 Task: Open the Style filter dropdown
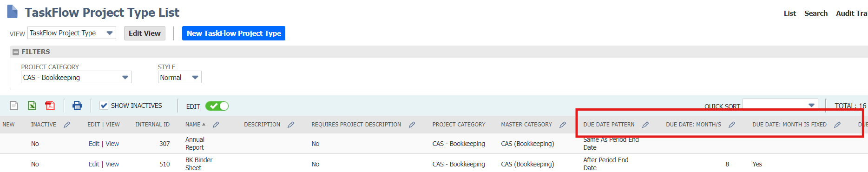[179, 77]
